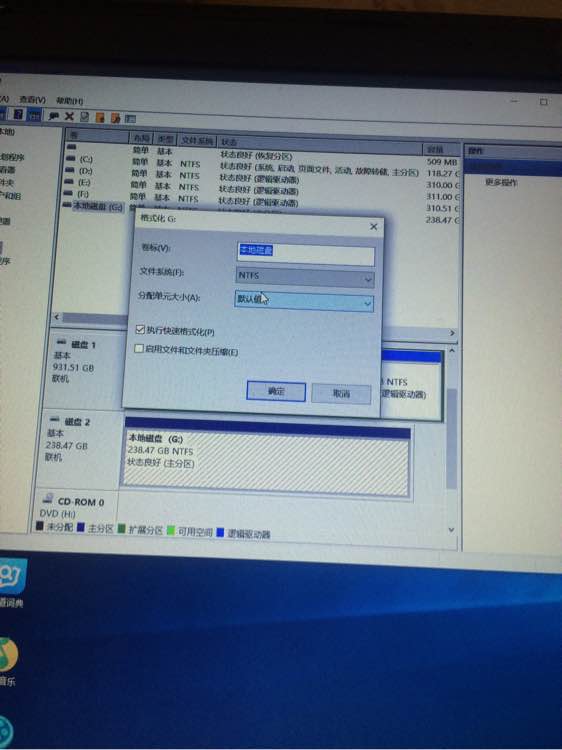Click the first orange folder toolbar icon
The width and height of the screenshot is (562, 750).
(x=100, y=117)
